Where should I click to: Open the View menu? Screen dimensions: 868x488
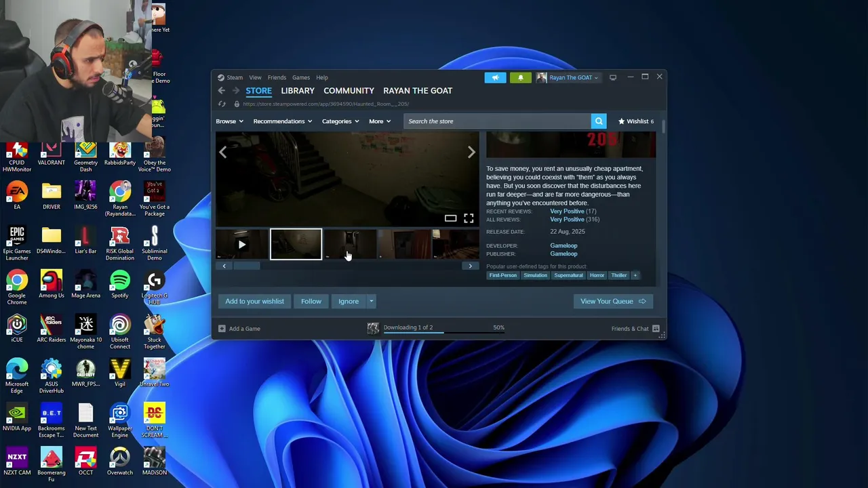(x=255, y=77)
